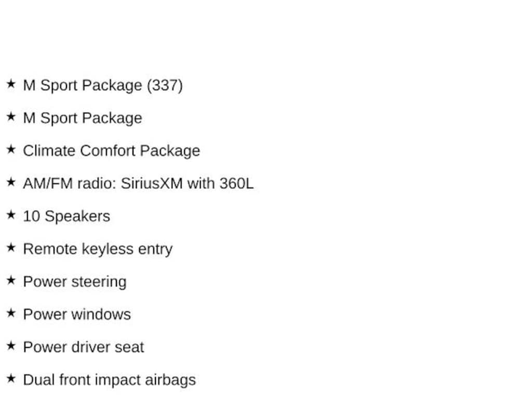This screenshot has width=532, height=399.
Task: Click the star beside M Sport Package (337)
Action: 11,84
